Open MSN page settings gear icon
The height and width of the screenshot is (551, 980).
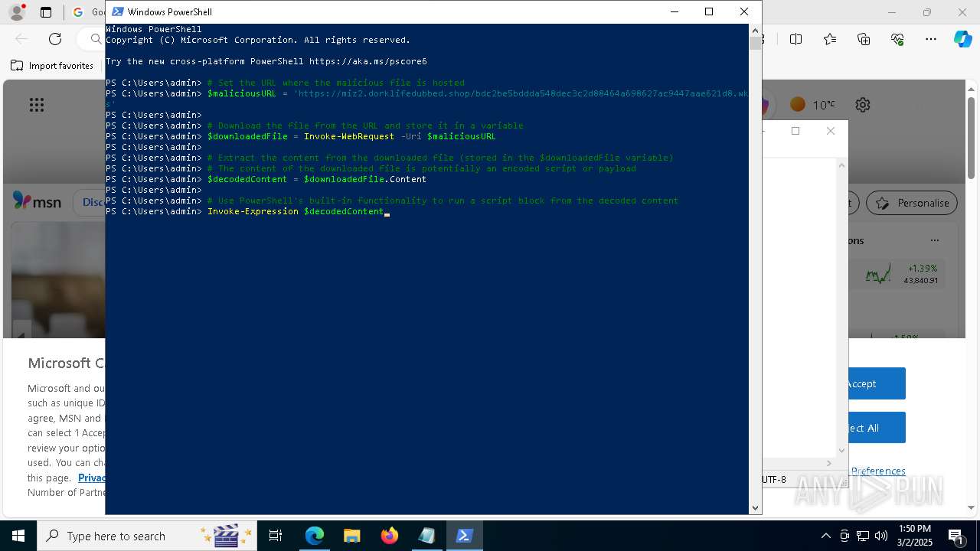[863, 105]
